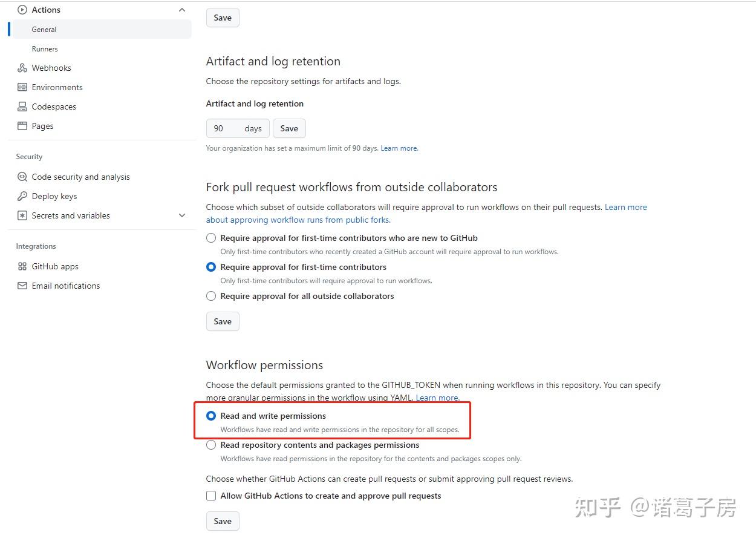Click the Actions play icon in sidebar
The image size is (756, 538).
[21, 10]
